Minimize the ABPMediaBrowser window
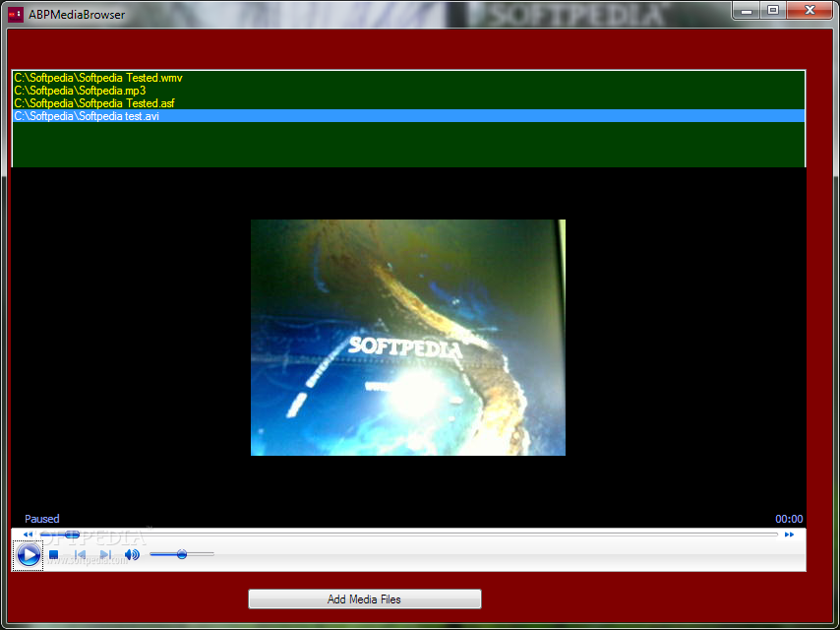 (x=747, y=10)
